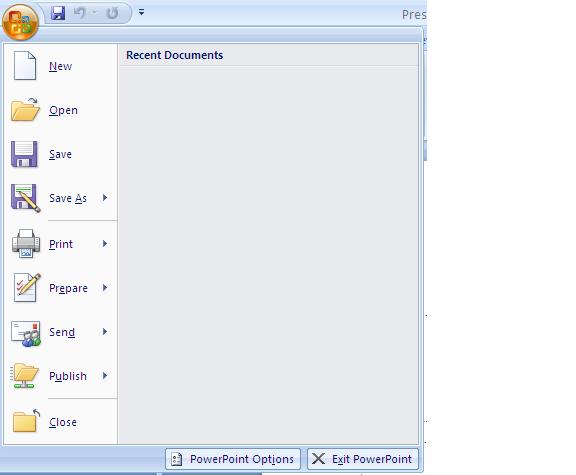
Task: Click the round Office Button logo
Action: 20,22
